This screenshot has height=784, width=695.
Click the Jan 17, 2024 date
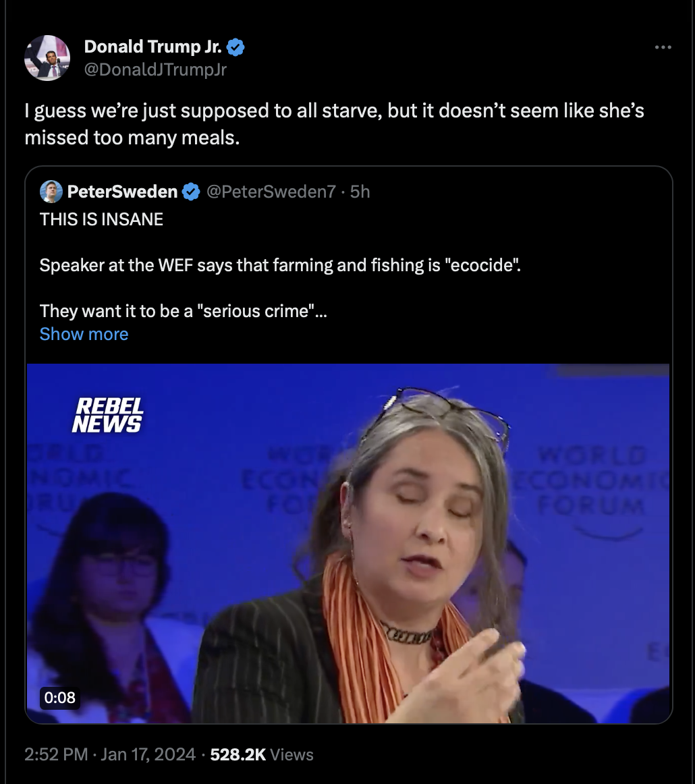(148, 754)
